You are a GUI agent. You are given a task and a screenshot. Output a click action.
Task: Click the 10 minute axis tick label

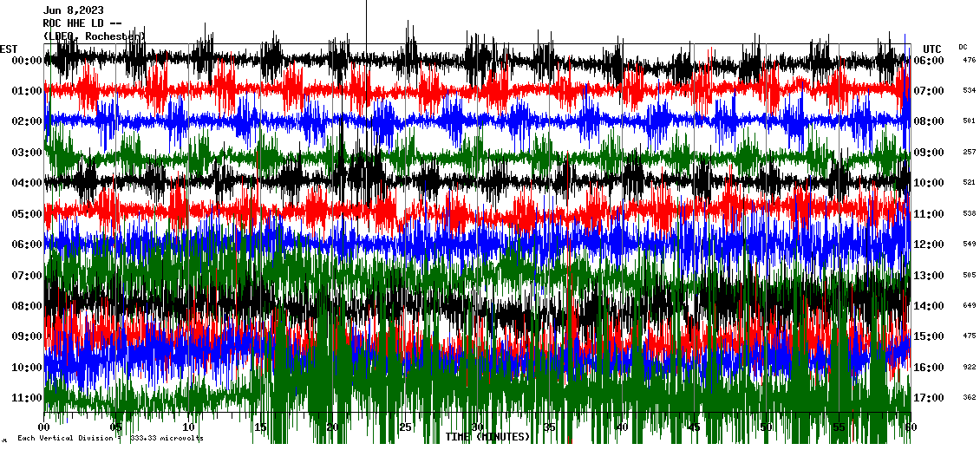[189, 427]
